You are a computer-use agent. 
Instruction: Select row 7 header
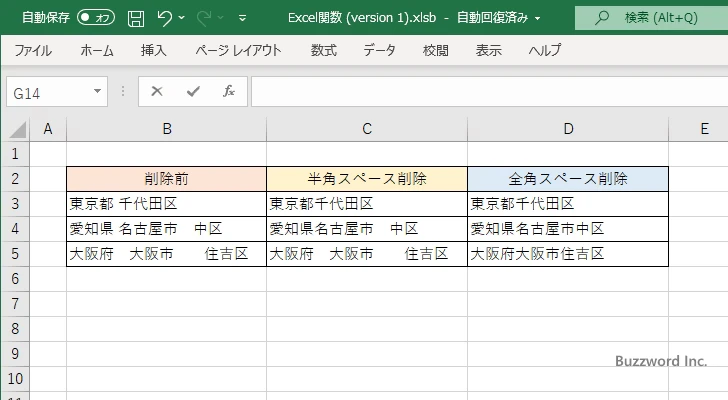point(15,304)
